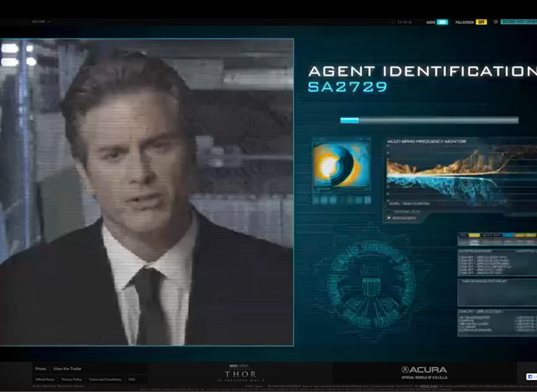Viewport: 537px width, 392px height.
Task: Check the unchecked box under frequency monitor
Action: [x=389, y=211]
